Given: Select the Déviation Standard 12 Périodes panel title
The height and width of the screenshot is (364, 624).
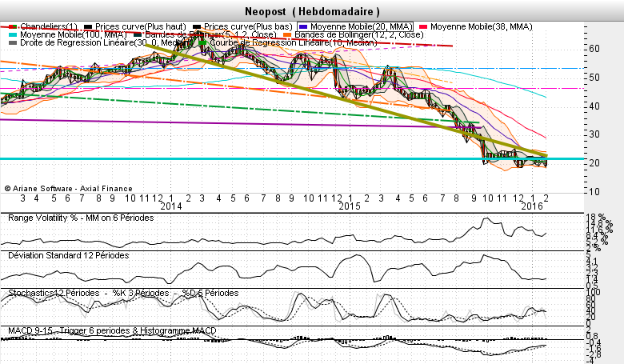Looking at the screenshot, I should [x=70, y=255].
